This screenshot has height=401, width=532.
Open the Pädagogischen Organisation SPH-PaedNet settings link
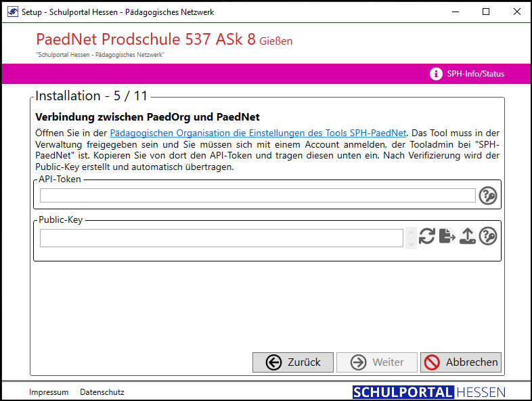tap(258, 133)
